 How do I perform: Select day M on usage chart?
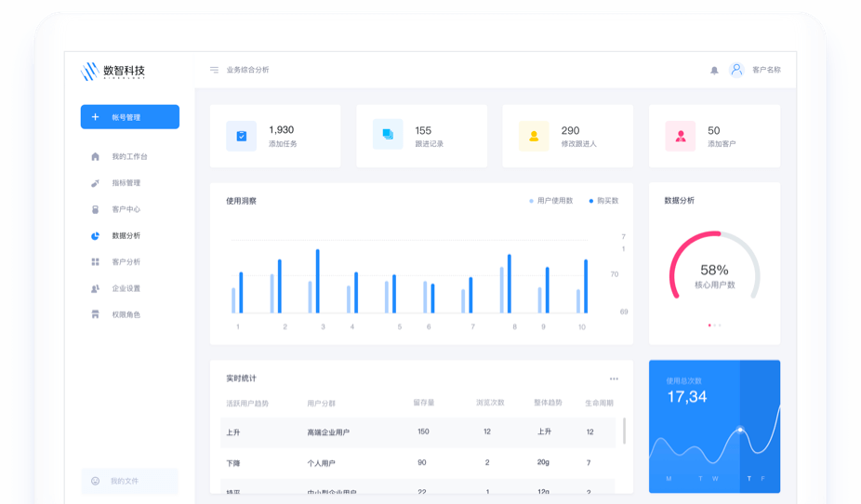pyautogui.click(x=669, y=479)
